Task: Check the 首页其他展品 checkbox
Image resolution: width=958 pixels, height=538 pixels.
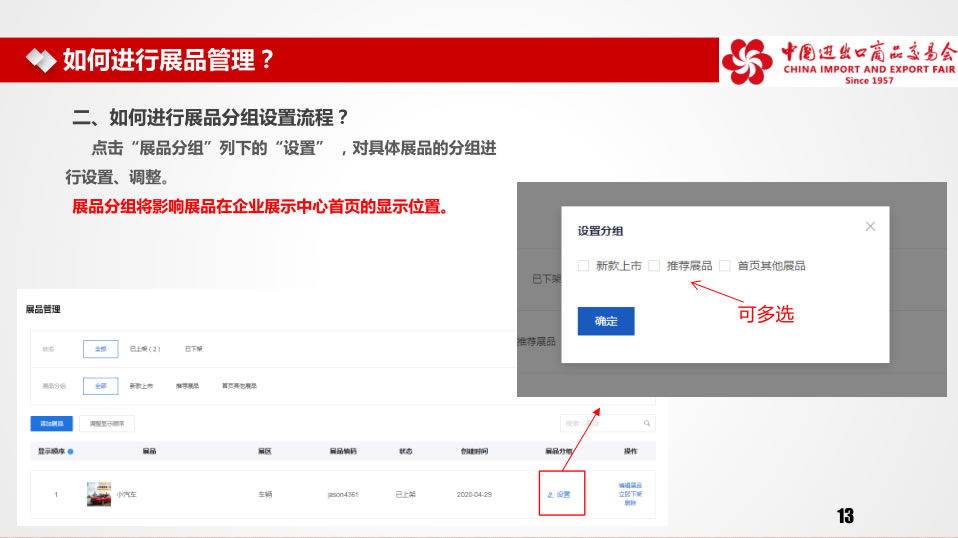Action: (725, 266)
